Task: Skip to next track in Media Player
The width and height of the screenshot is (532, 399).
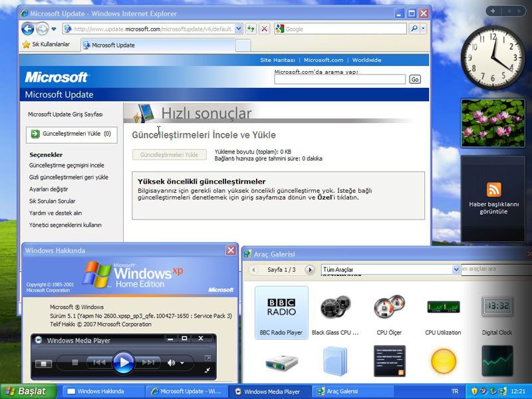Action: 148,362
